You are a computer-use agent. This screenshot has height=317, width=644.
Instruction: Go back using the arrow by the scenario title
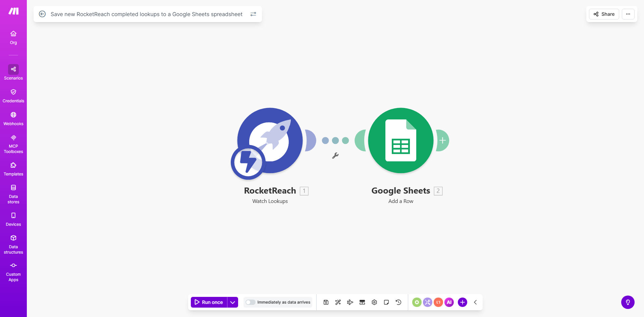[x=42, y=14]
